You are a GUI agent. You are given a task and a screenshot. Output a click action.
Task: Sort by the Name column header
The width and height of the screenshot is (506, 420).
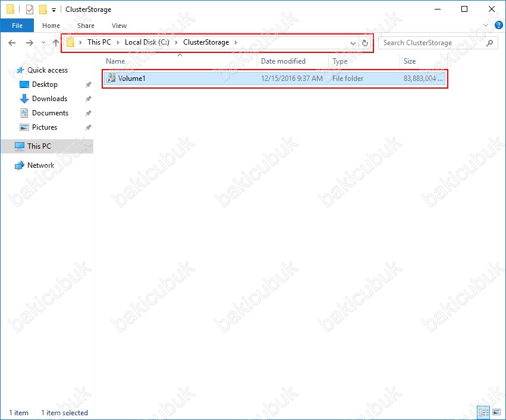coord(115,61)
